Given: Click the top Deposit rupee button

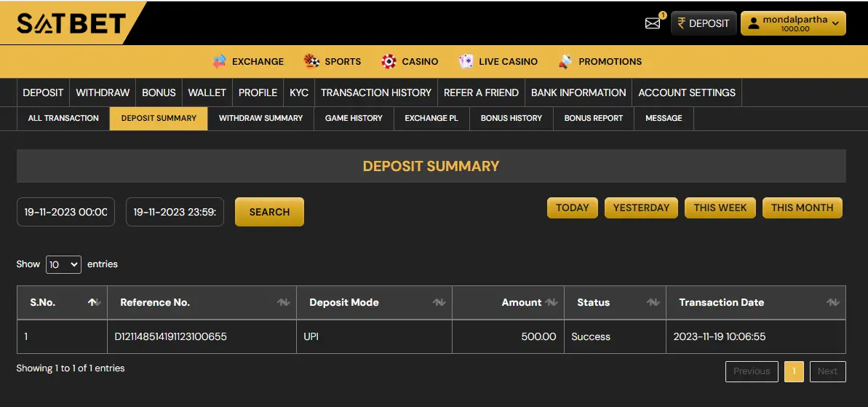Looking at the screenshot, I should pos(704,23).
